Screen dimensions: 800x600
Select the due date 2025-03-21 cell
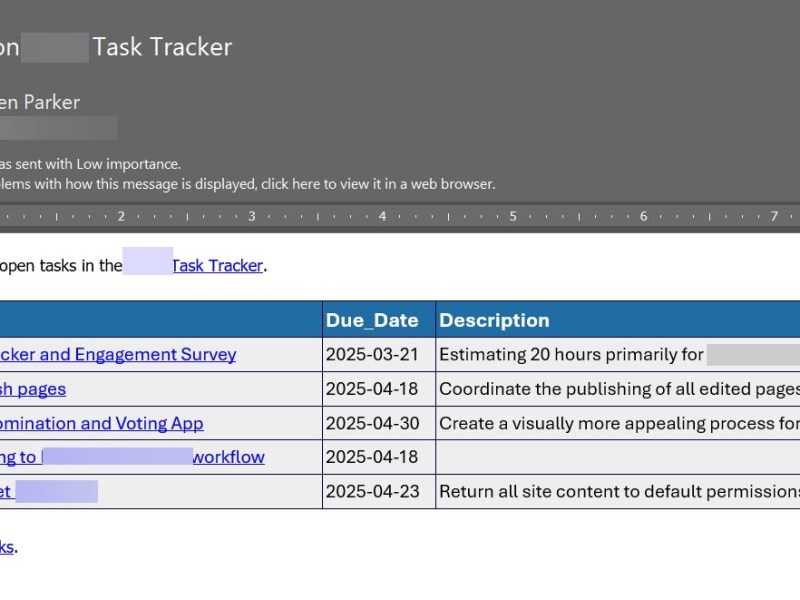click(x=371, y=354)
